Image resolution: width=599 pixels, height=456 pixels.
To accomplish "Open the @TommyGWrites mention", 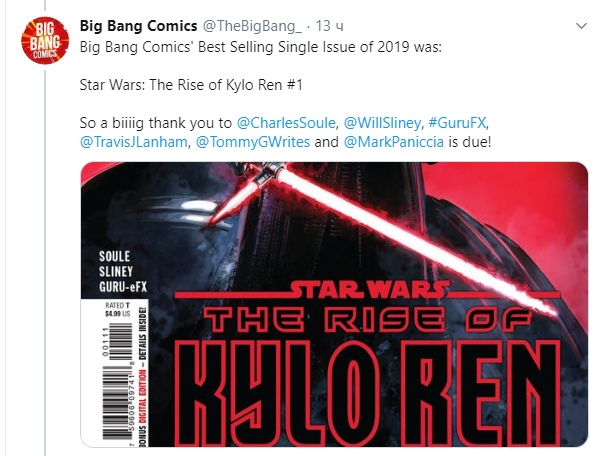I will [253, 142].
